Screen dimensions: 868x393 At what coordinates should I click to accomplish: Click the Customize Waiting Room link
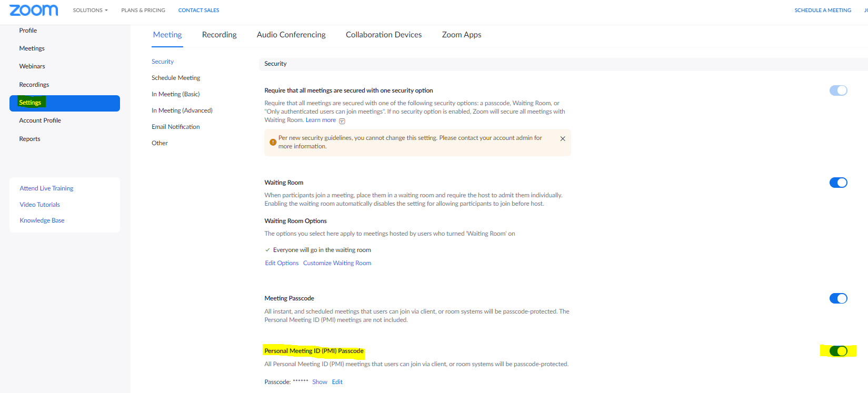pyautogui.click(x=337, y=263)
